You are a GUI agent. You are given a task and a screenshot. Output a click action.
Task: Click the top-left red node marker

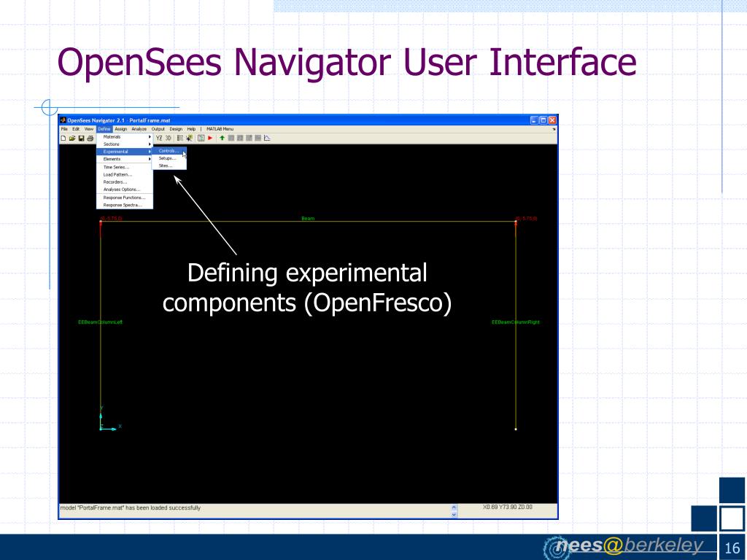click(x=101, y=222)
